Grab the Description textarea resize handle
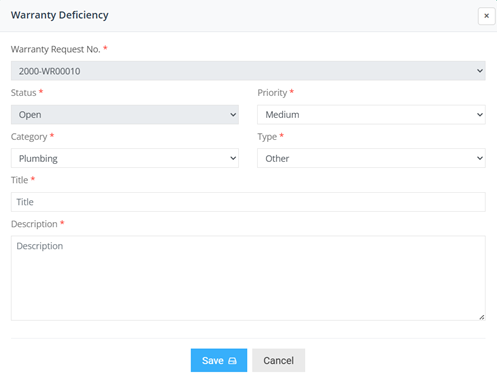The image size is (497, 390). (482, 317)
